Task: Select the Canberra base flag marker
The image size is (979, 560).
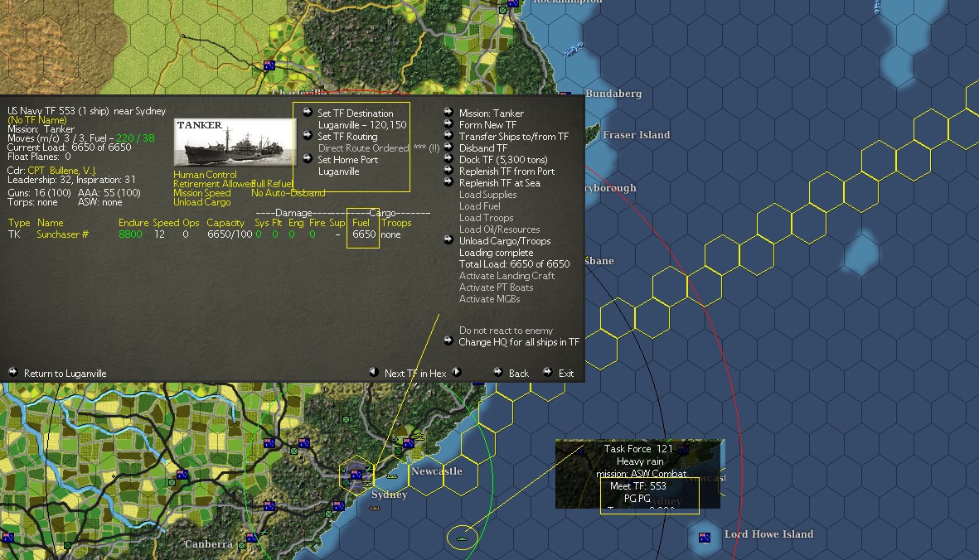Action: 251,538
